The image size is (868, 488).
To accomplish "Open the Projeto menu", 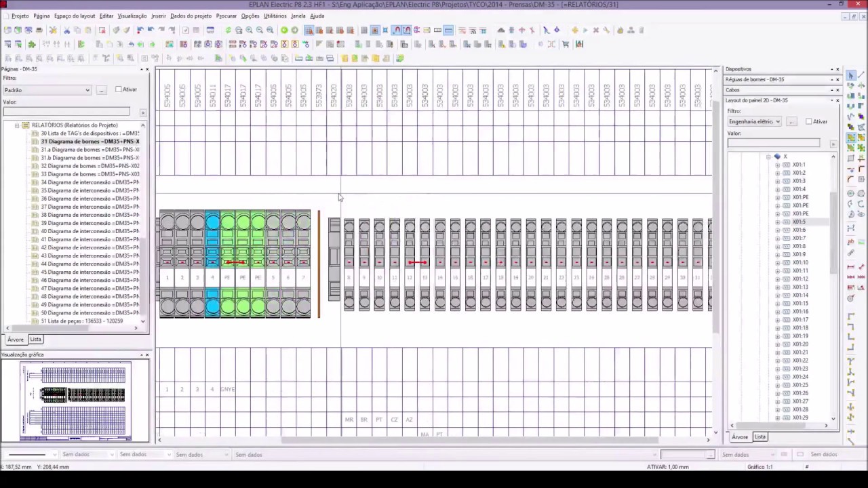I will (x=20, y=16).
